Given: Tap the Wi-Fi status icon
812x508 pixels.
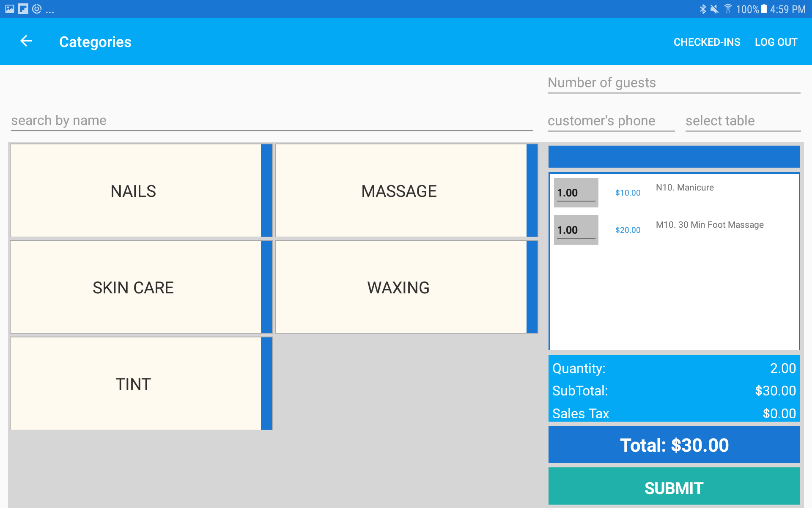Looking at the screenshot, I should tap(728, 8).
